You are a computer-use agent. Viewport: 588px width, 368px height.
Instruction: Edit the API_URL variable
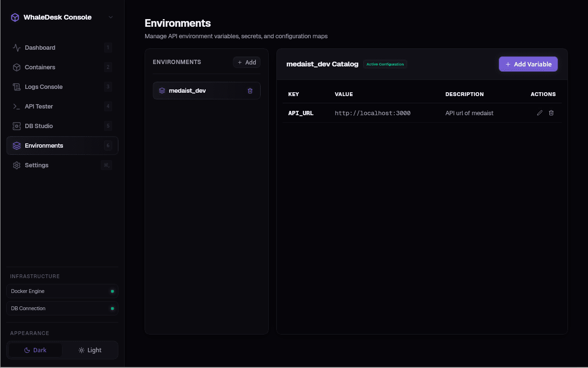point(540,113)
